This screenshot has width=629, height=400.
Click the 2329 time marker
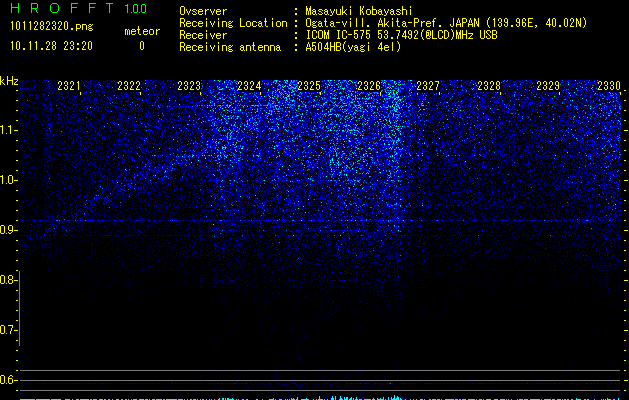point(548,86)
